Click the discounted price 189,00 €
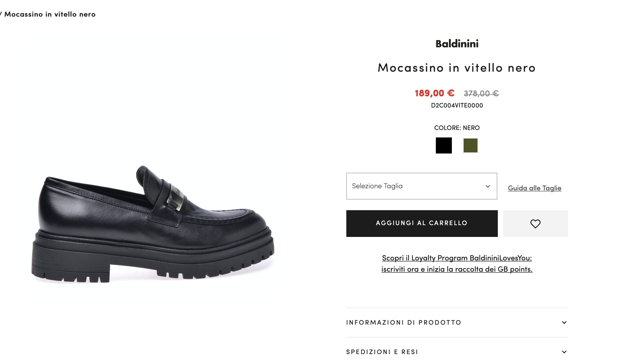This screenshot has height=361, width=644. (x=434, y=93)
